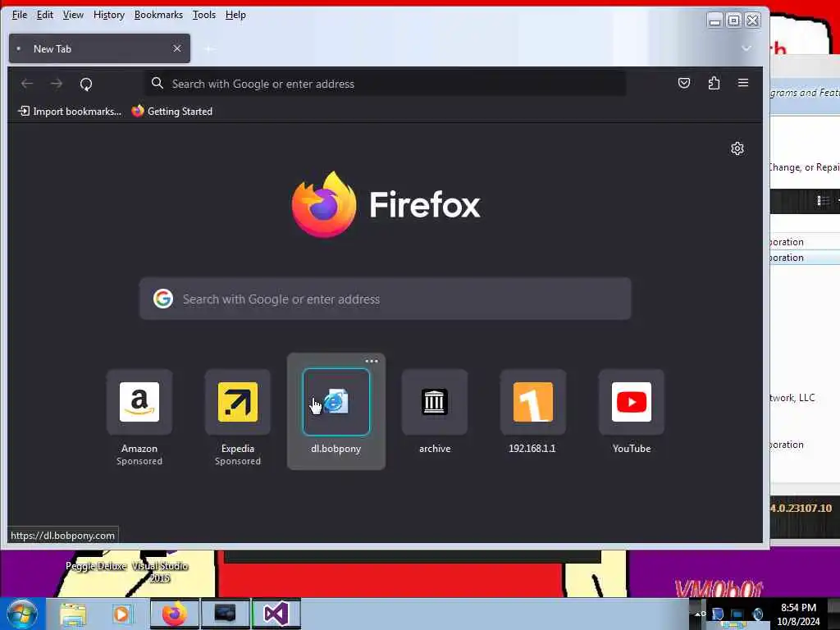Click the network icon in system tray
Image resolution: width=840 pixels, height=630 pixels.
point(737,615)
